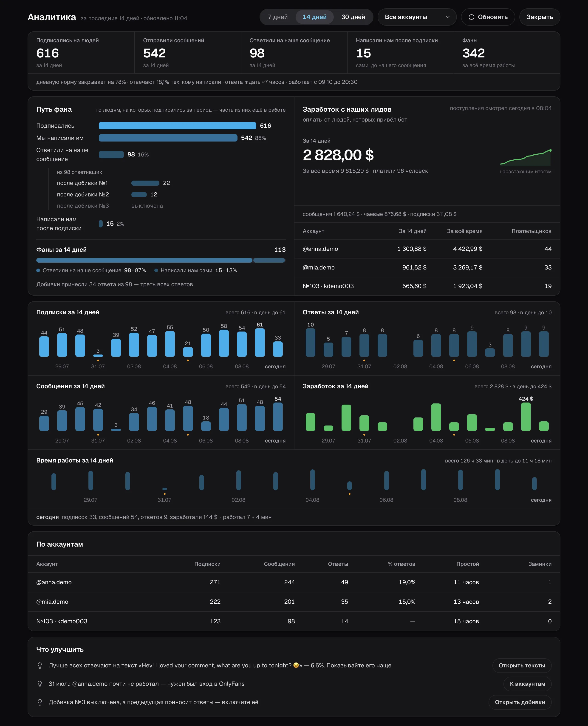The width and height of the screenshot is (588, 726).
Task: Open the Все аккаунты dropdown
Action: pyautogui.click(x=417, y=17)
